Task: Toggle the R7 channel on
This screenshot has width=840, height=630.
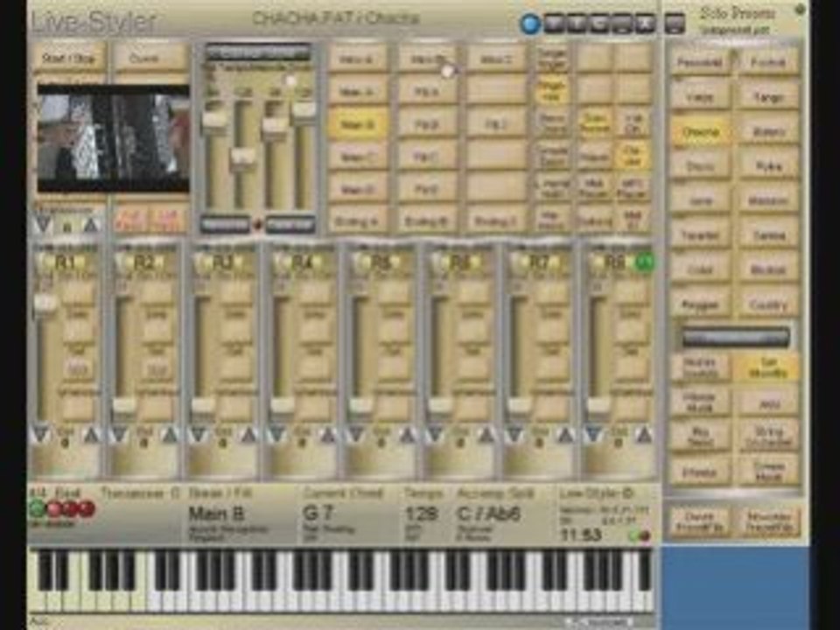Action: [538, 262]
